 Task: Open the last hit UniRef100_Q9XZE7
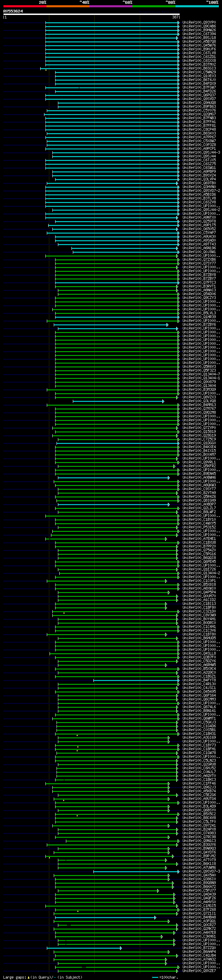199,971
